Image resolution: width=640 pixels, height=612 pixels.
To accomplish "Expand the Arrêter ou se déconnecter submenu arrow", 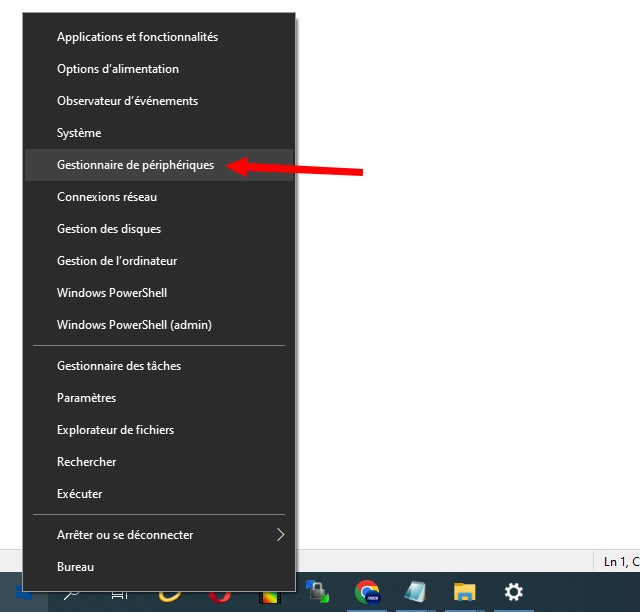I will (280, 535).
